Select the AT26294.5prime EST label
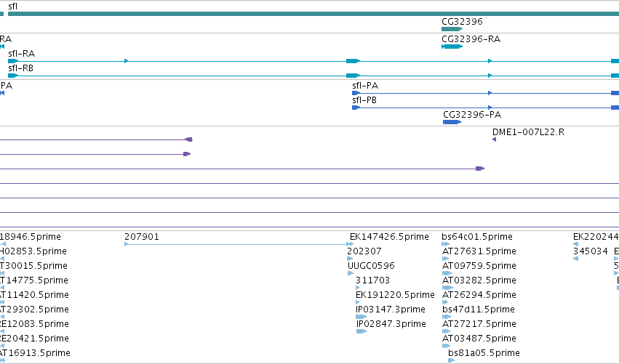The image size is (619, 364). pos(479,295)
